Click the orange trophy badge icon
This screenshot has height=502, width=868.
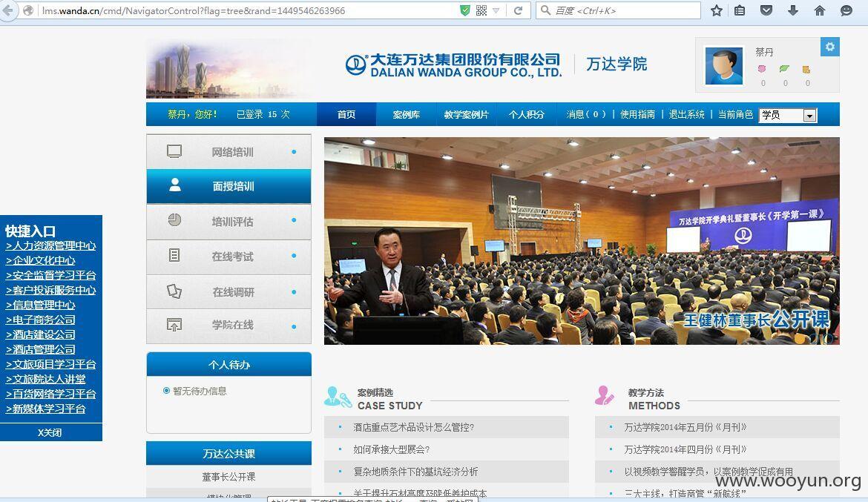tap(806, 69)
